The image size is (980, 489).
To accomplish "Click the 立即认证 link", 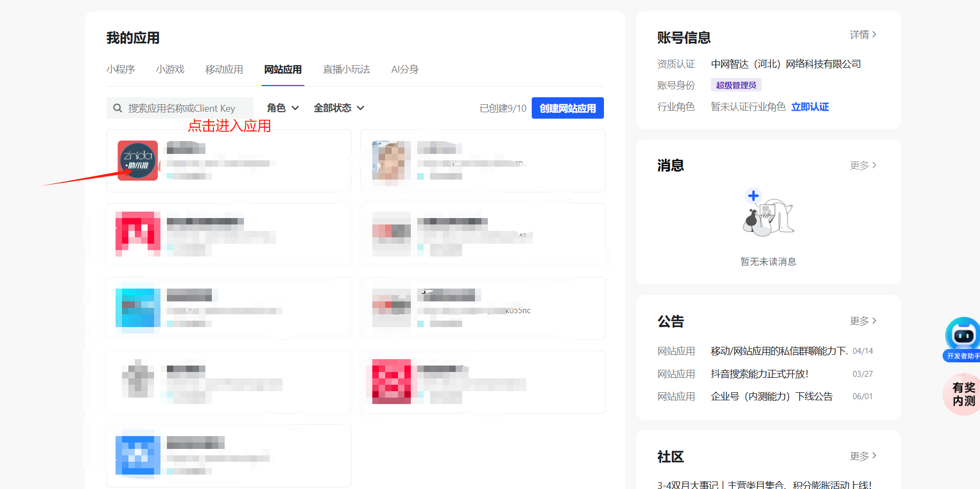I will tap(810, 107).
